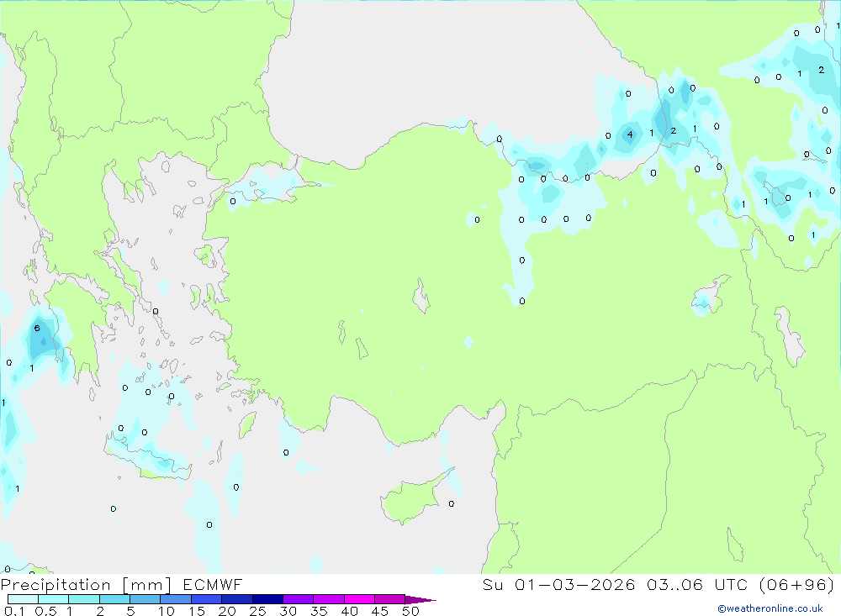This screenshot has width=841, height=616.
Task: Click the "(06+96)" forecast run text
Action: tap(797, 584)
